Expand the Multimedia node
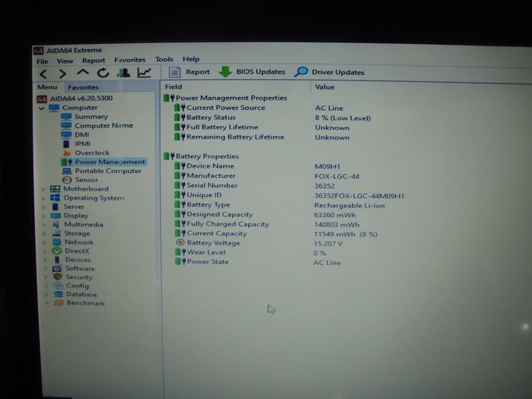Image resolution: width=532 pixels, height=399 pixels. click(x=44, y=225)
